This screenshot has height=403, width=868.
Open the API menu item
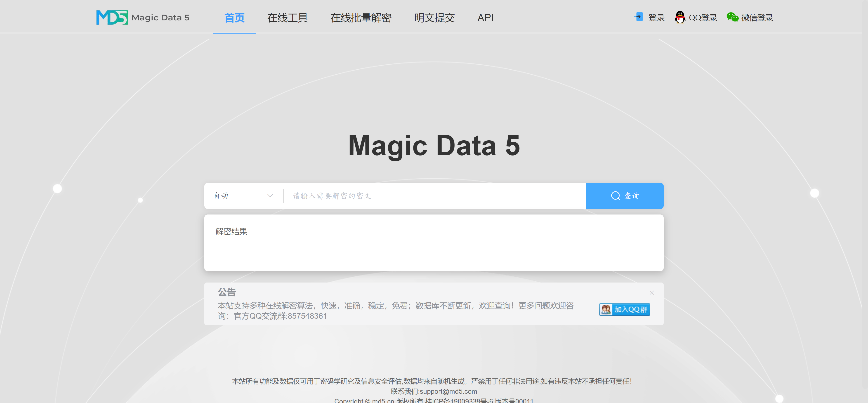pyautogui.click(x=485, y=18)
